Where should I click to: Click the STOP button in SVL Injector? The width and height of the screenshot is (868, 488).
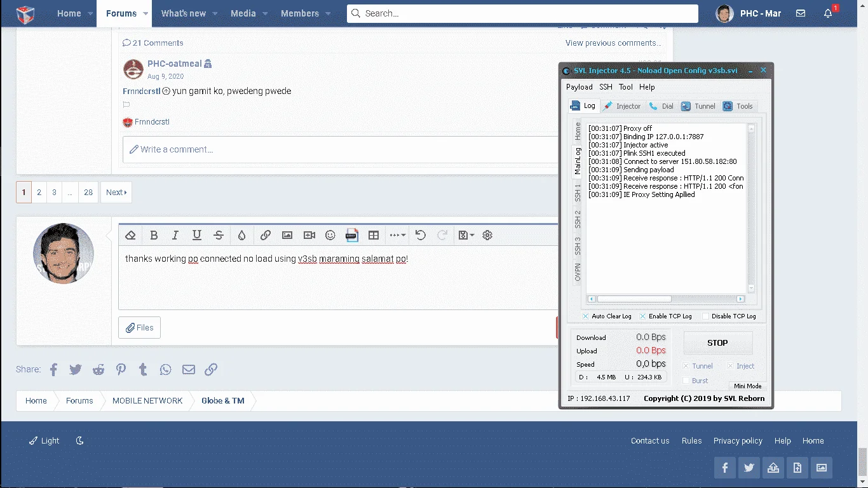(x=717, y=343)
